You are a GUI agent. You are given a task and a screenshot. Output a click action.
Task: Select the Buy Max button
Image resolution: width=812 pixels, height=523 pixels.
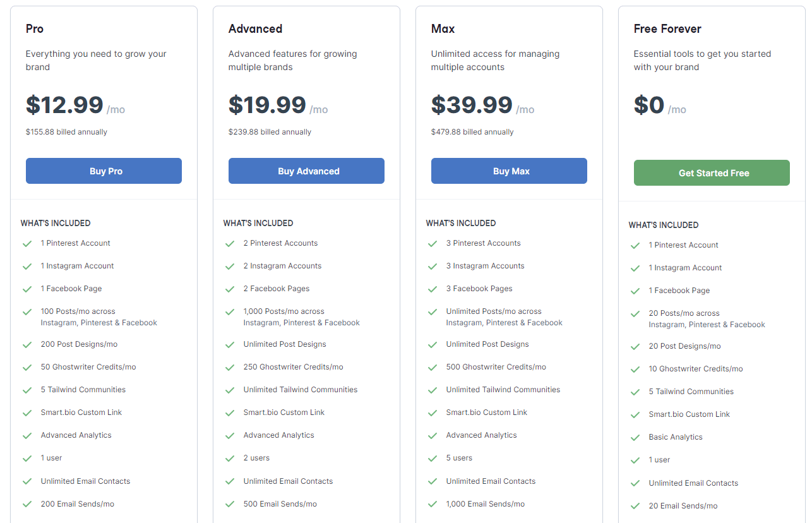point(509,171)
